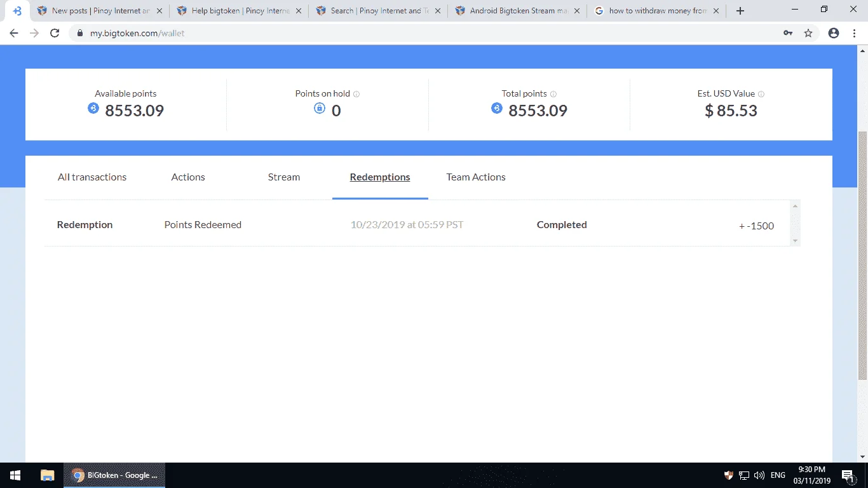Open File Explorer from the taskbar
This screenshot has width=868, height=488.
pos(47,475)
